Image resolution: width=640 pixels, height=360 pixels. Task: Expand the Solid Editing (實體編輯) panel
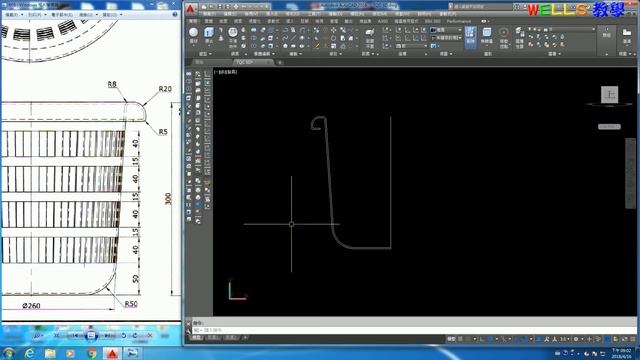(263, 54)
